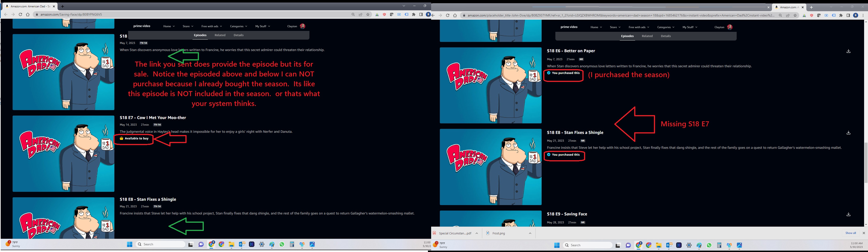This screenshot has height=252, width=868.
Task: Click the address bar URL in the right window
Action: [621, 16]
